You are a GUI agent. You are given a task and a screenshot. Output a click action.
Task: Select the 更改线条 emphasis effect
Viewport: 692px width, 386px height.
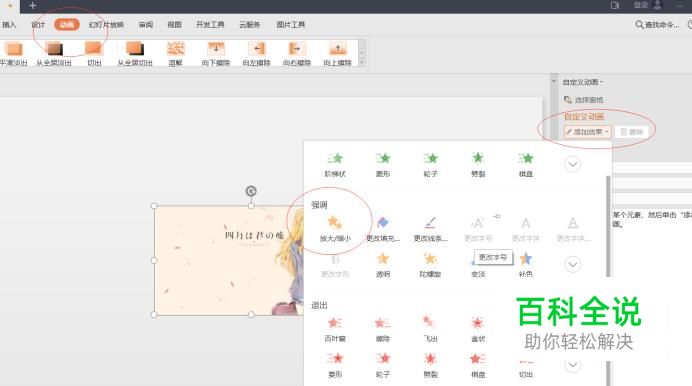tap(430, 229)
